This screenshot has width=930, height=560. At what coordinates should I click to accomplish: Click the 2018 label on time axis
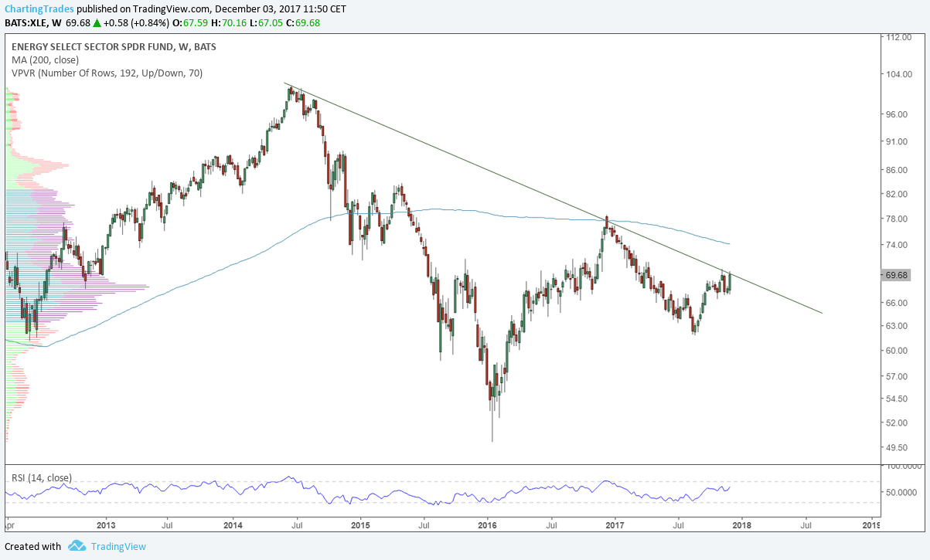(x=742, y=526)
